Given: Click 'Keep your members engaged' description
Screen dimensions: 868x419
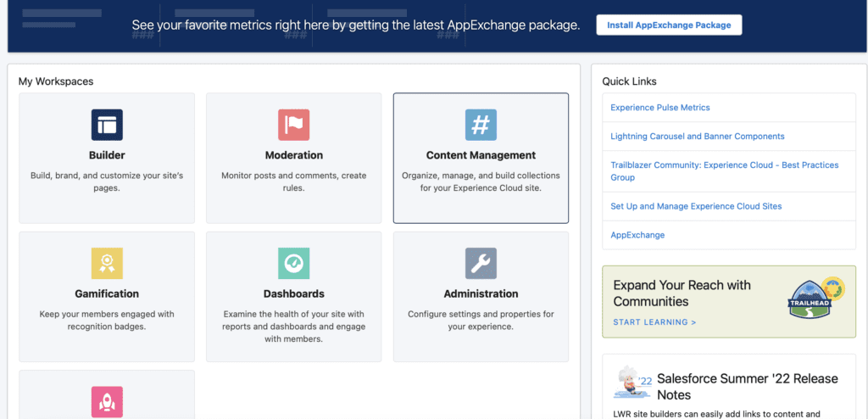Looking at the screenshot, I should (x=107, y=321).
